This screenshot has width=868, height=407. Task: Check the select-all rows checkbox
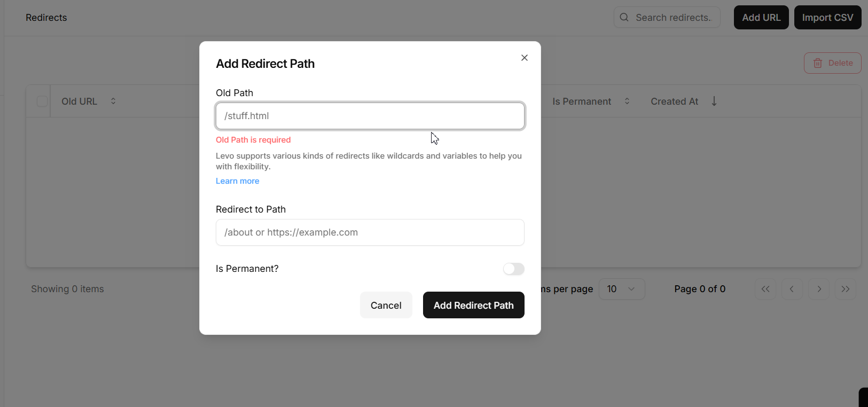tap(42, 101)
